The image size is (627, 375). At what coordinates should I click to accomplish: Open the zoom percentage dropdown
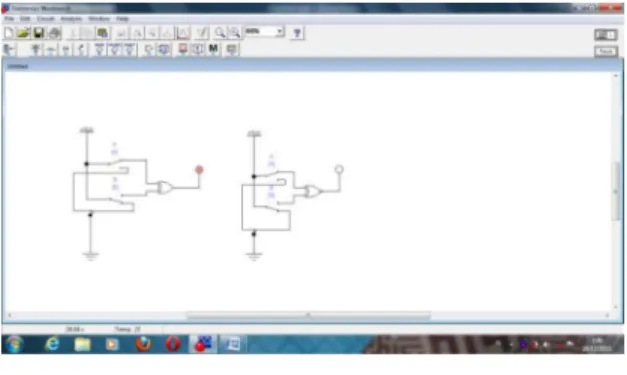[x=280, y=31]
